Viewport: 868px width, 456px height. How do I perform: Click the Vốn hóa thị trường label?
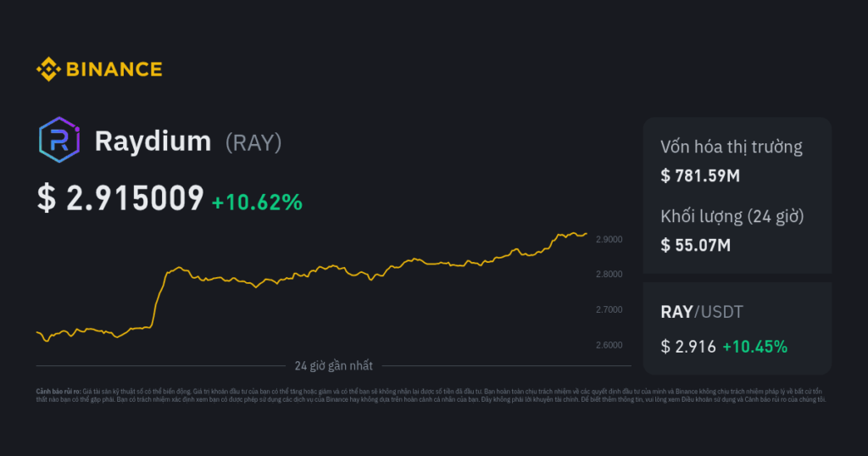(731, 147)
